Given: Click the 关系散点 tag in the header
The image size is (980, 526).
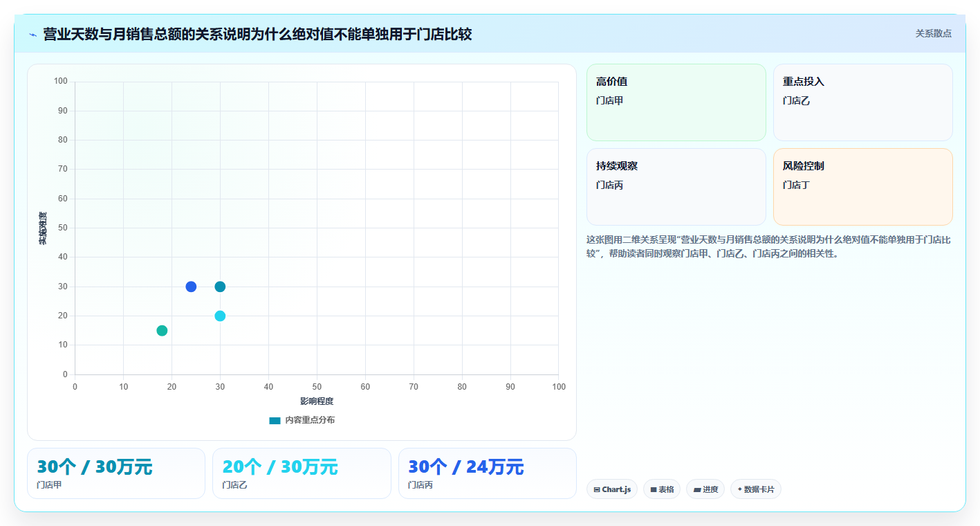Looking at the screenshot, I should [933, 33].
